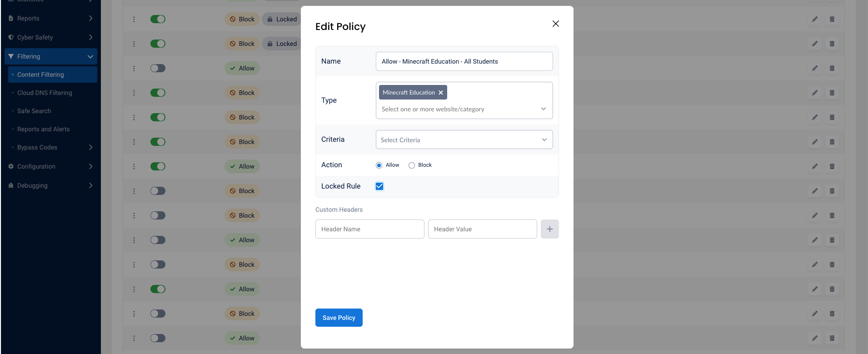Remove the Minecraft Education tag

tap(440, 92)
